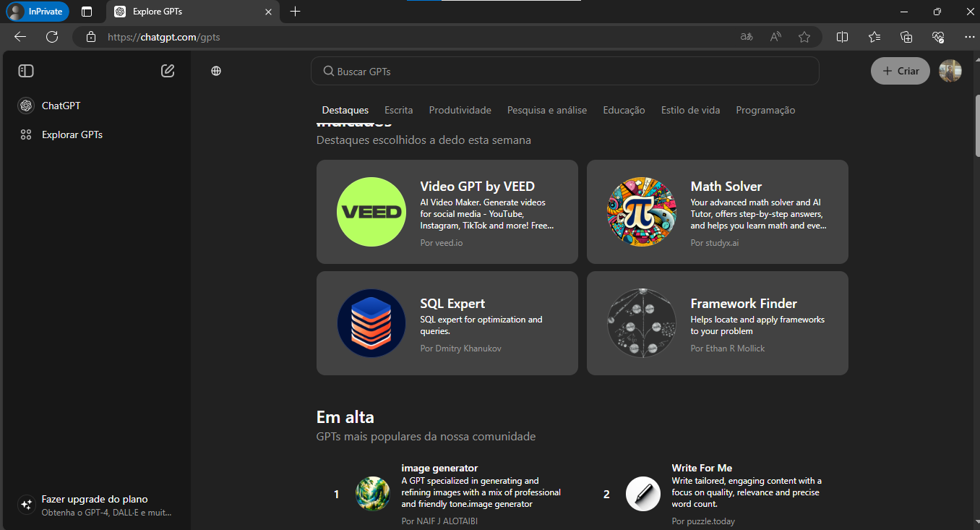Image resolution: width=980 pixels, height=530 pixels.
Task: Open the Estilo de vida tab
Action: pyautogui.click(x=691, y=110)
